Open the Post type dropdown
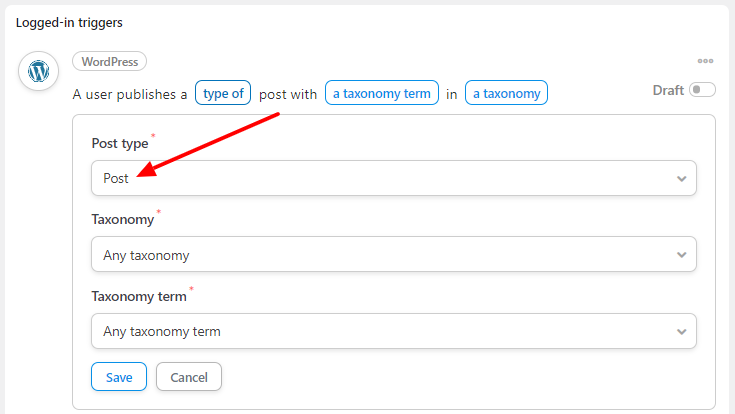 click(x=394, y=178)
